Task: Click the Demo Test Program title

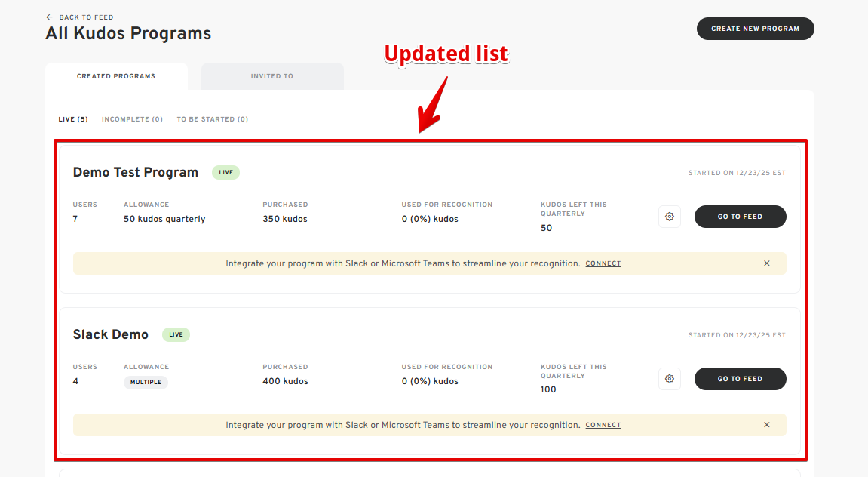Action: tap(136, 172)
